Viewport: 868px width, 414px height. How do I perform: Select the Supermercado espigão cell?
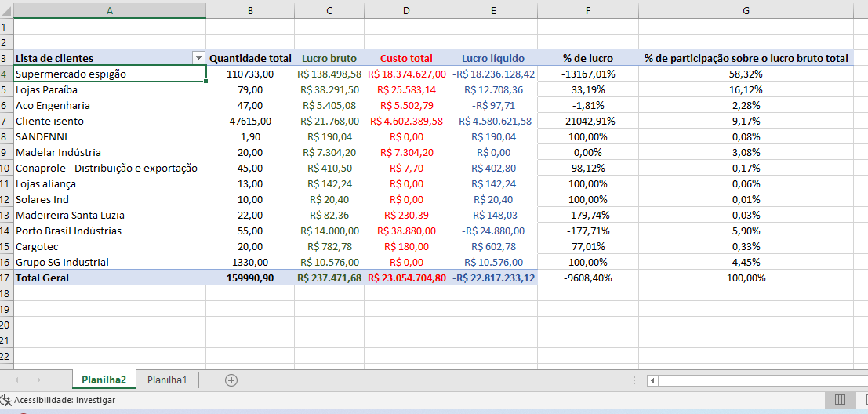(x=110, y=74)
